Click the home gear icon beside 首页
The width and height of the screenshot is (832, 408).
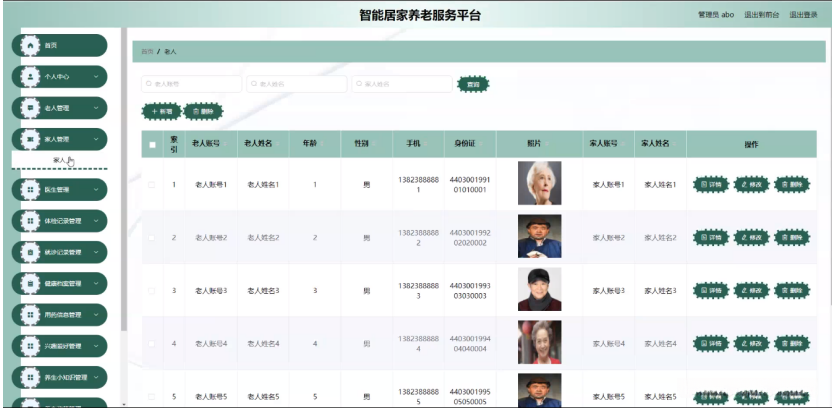coord(30,46)
